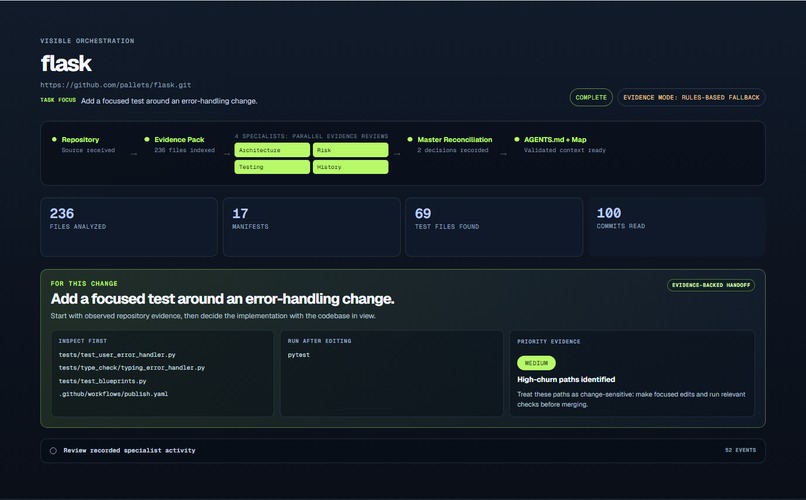
Task: Click the PRIORITY EVIDENCE panel heading
Action: click(548, 341)
